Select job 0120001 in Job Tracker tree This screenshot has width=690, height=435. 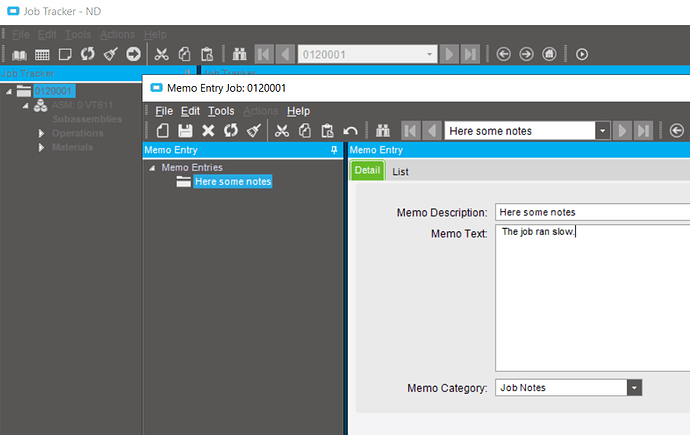(55, 91)
